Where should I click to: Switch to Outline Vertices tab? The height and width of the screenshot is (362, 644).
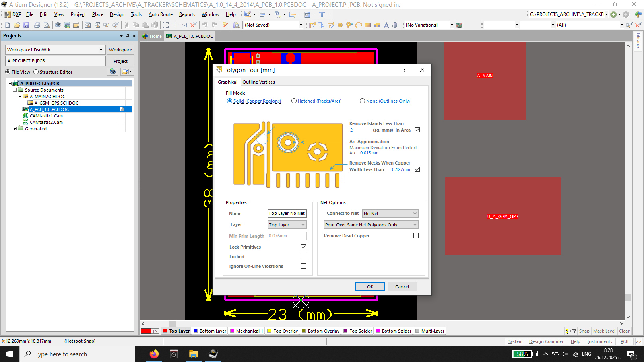258,82
